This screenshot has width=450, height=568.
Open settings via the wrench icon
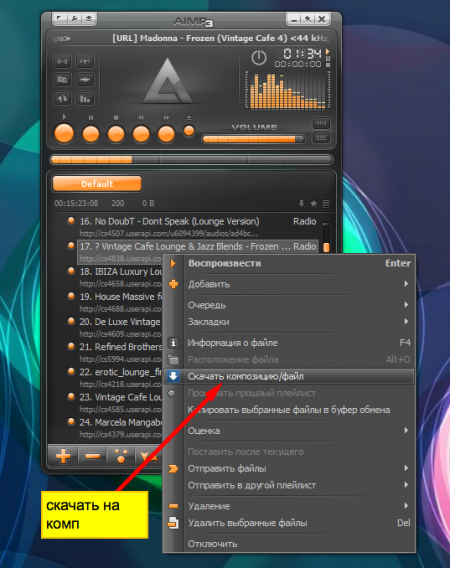tap(74, 18)
